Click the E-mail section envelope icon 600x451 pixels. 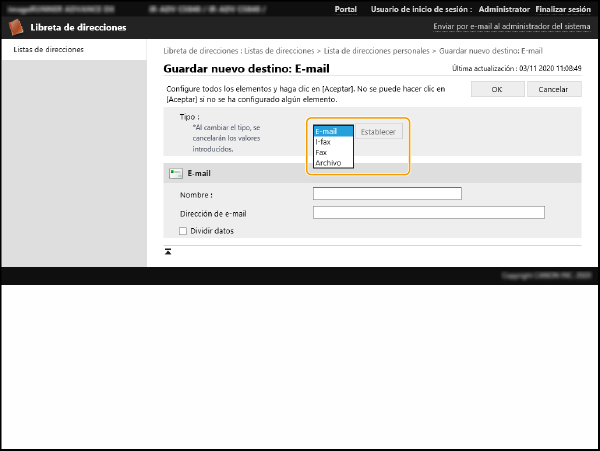tap(176, 173)
